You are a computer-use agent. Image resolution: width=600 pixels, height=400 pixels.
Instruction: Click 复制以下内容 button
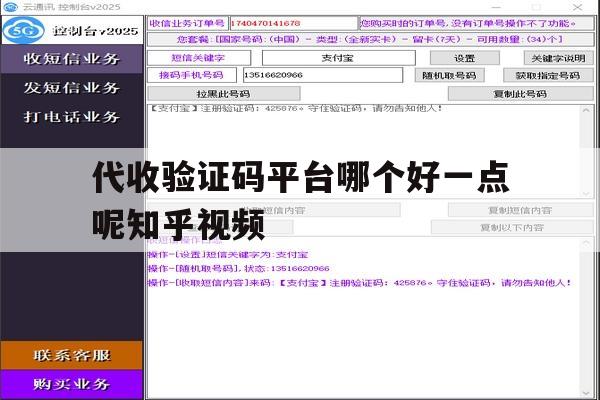(512, 227)
